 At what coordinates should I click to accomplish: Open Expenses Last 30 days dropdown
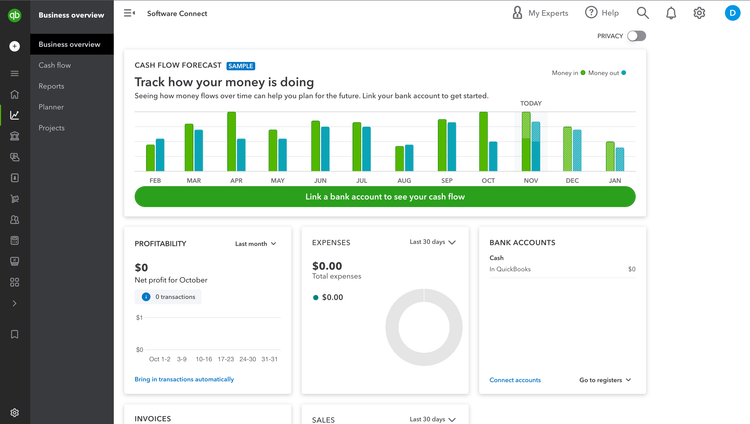pos(432,242)
